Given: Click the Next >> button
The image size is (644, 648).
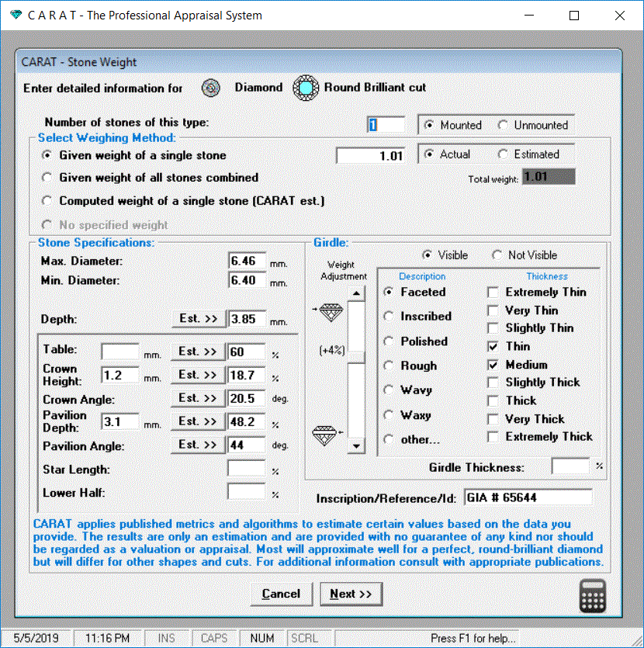Looking at the screenshot, I should [x=351, y=594].
